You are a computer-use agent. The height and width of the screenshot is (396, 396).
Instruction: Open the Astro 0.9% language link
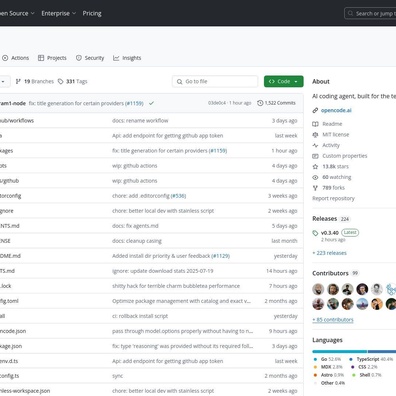tap(329, 375)
